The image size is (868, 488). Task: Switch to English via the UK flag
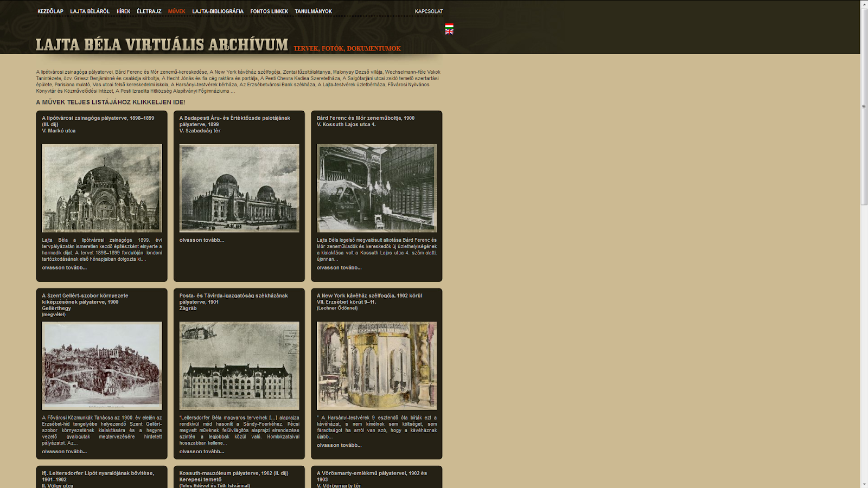point(449,31)
